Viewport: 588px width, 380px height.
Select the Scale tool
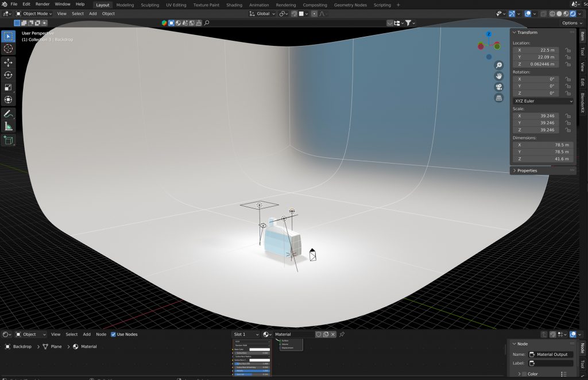coord(8,88)
